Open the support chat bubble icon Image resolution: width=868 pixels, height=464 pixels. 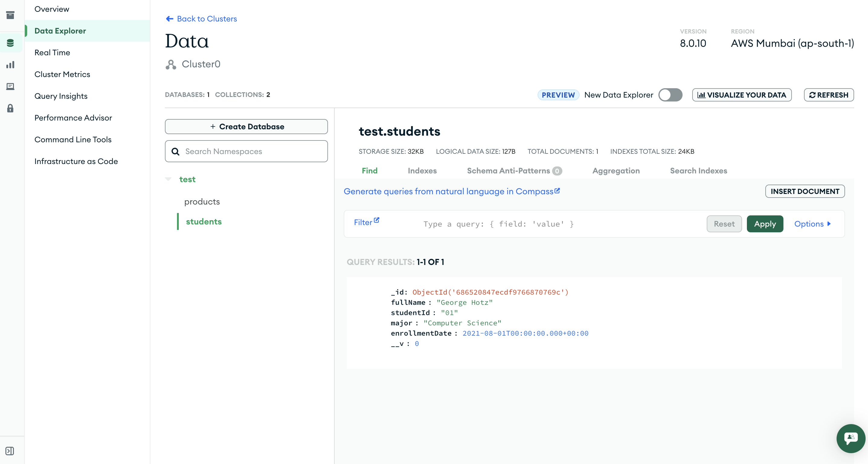click(x=850, y=438)
